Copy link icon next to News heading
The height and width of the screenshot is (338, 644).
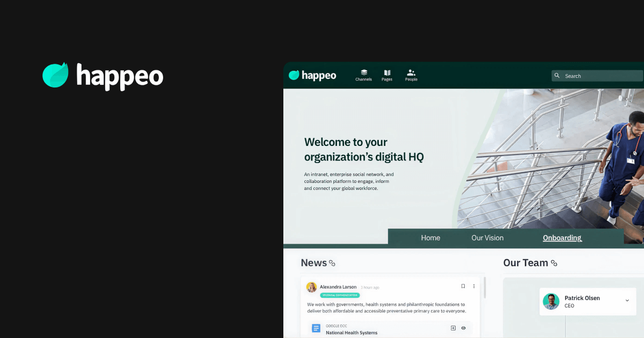[332, 263]
